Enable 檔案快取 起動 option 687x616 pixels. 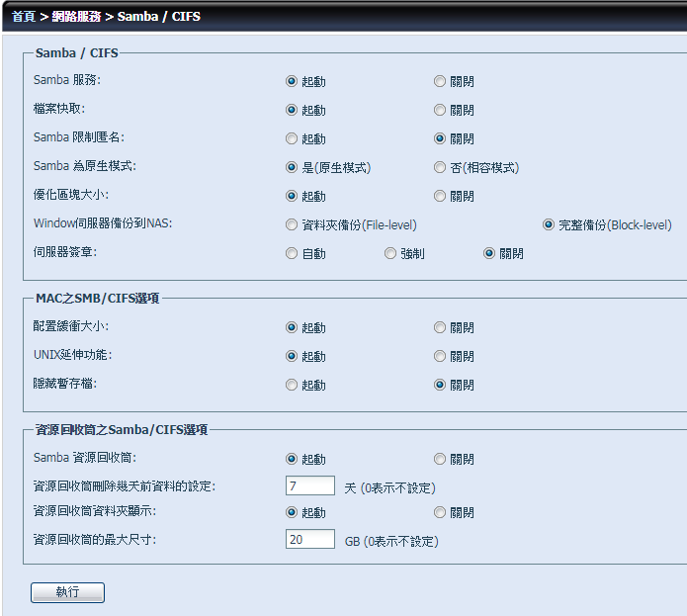click(292, 110)
